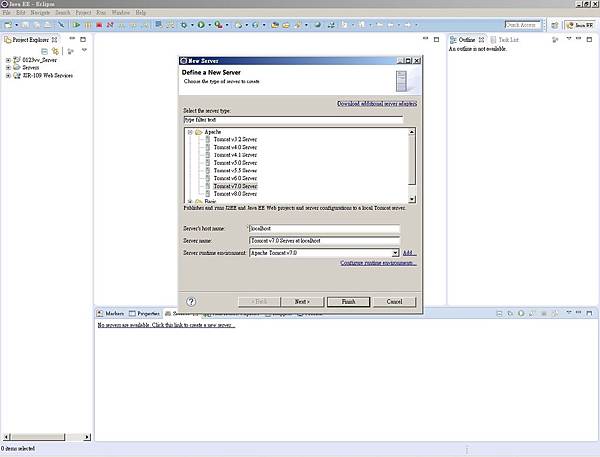Expand the 0123vv_Server project node
This screenshot has height=457, width=600.
click(8, 60)
